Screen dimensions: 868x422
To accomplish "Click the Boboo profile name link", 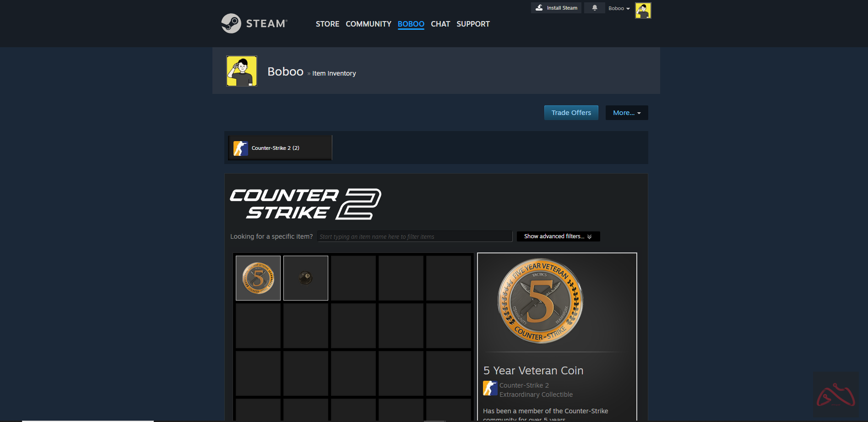I will pos(285,71).
